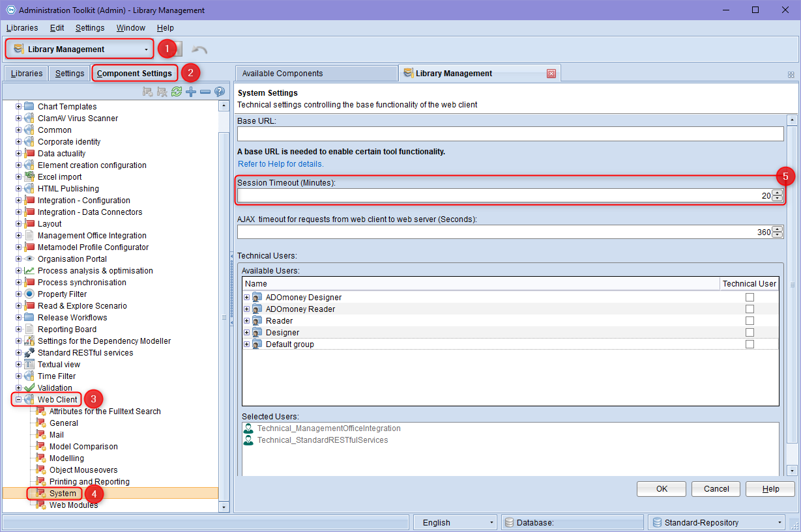Click the ClamAV Virus Scanner icon
801x532 pixels.
(x=29, y=119)
